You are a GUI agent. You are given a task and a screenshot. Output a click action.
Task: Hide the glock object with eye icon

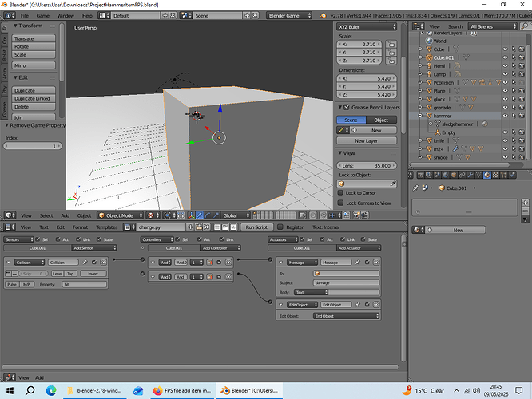tap(505, 99)
